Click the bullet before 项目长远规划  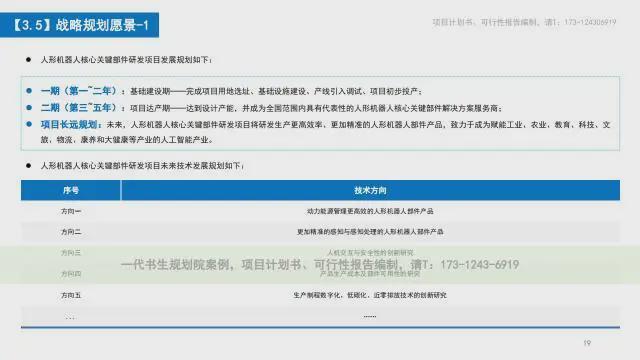tap(29, 124)
